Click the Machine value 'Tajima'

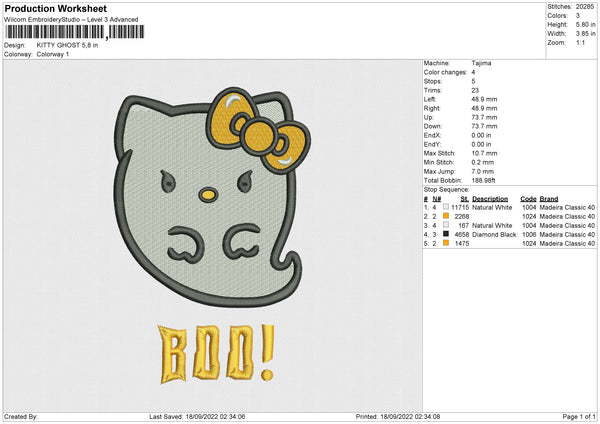[481, 63]
